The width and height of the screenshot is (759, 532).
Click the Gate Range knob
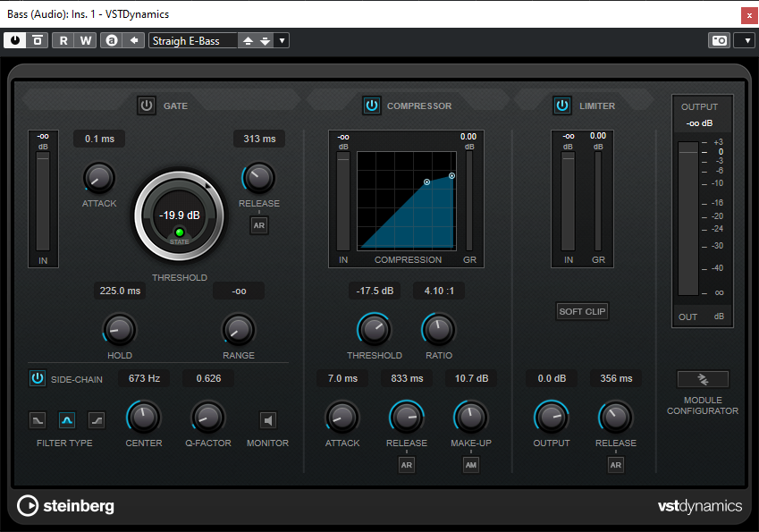coord(238,330)
